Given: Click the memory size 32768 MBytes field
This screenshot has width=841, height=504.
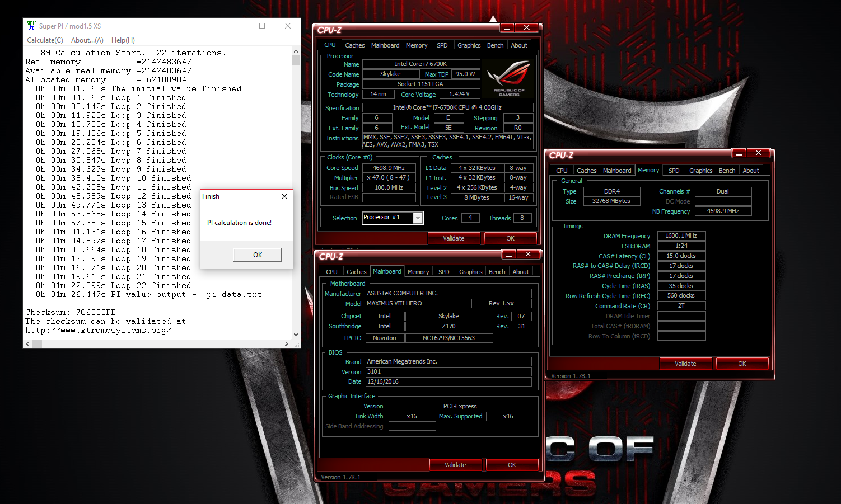Looking at the screenshot, I should click(x=611, y=201).
